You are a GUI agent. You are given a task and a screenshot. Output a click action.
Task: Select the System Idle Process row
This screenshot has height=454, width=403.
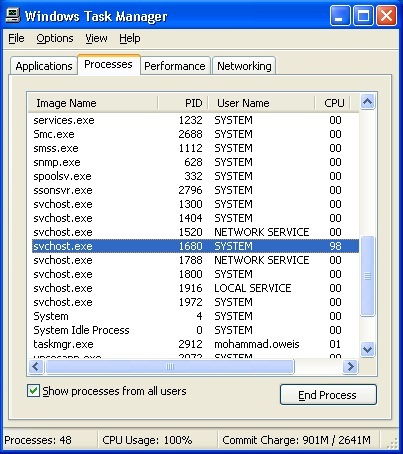pos(195,330)
